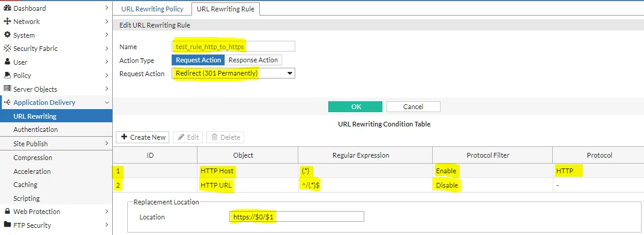
Task: Click the Protocol Filter column header
Action: pos(492,155)
